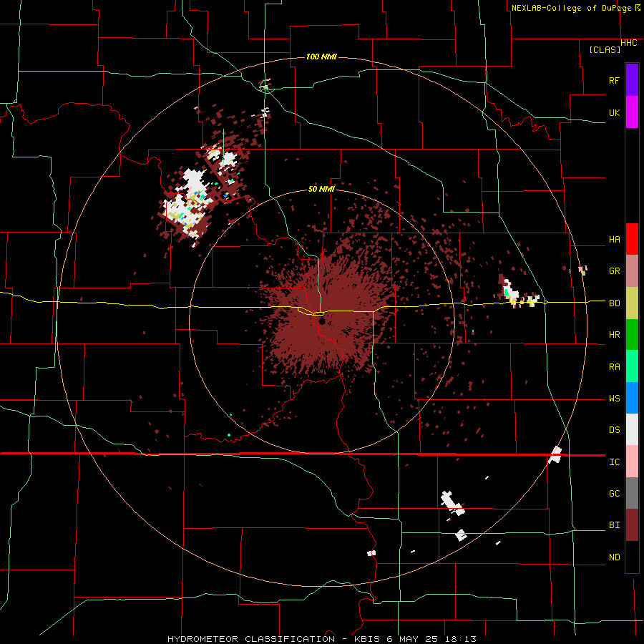
Task: Click the NEXLAB-College of DuPage text
Action: click(571, 8)
